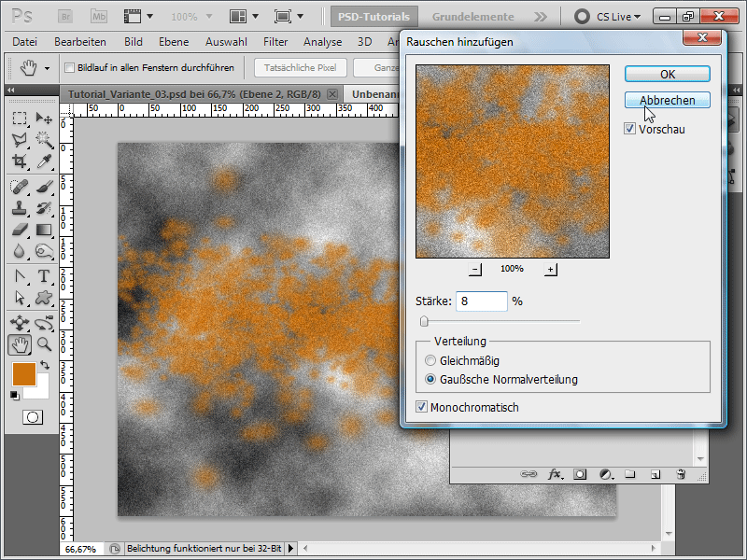Create a new layer
The height and width of the screenshot is (560, 747).
(655, 474)
